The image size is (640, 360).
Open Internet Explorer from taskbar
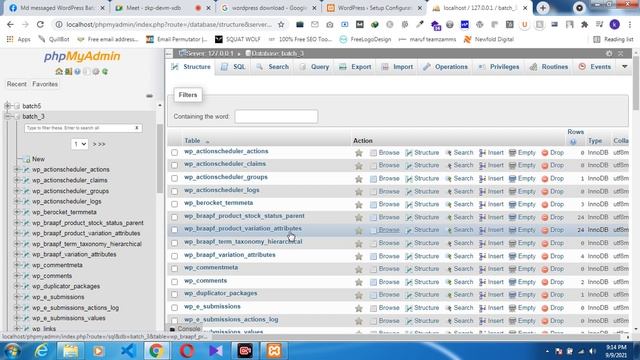(41, 351)
